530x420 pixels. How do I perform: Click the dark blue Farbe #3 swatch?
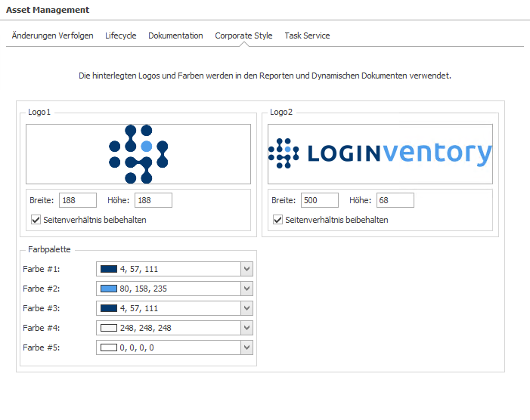[109, 308]
